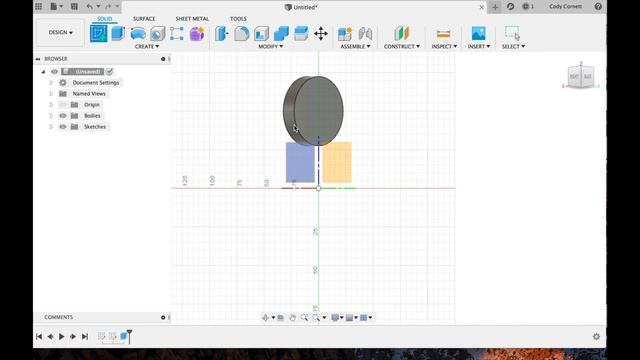Select the Shell tool

coord(261,34)
